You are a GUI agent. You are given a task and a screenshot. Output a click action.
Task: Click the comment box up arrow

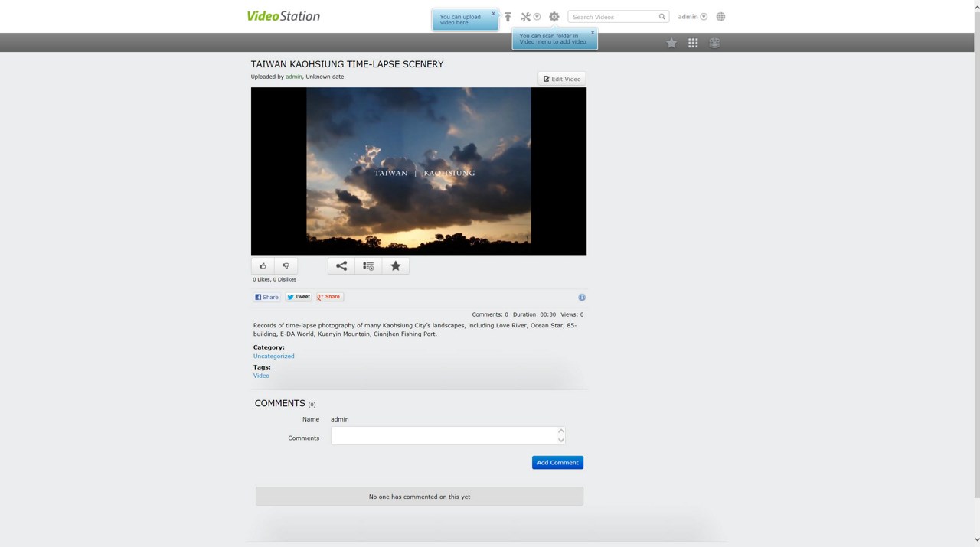point(561,431)
